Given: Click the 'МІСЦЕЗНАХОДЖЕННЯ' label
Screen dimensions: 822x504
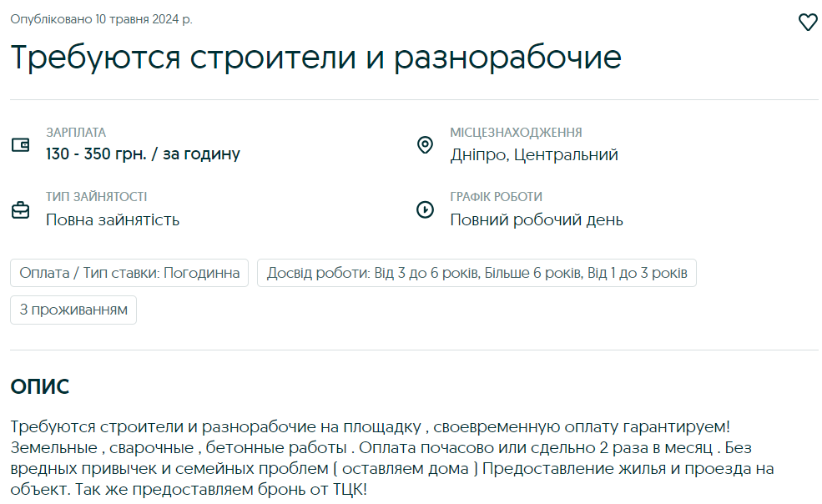Looking at the screenshot, I should click(x=516, y=132).
